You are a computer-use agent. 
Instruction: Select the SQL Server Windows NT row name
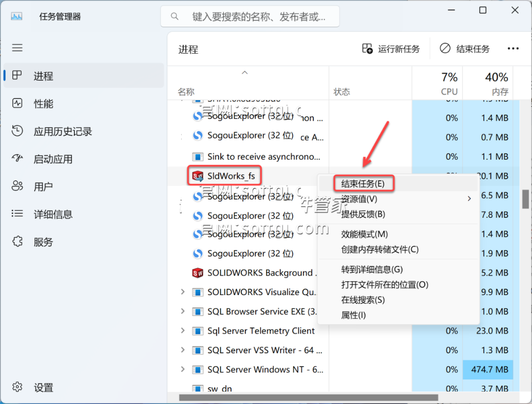pos(266,370)
